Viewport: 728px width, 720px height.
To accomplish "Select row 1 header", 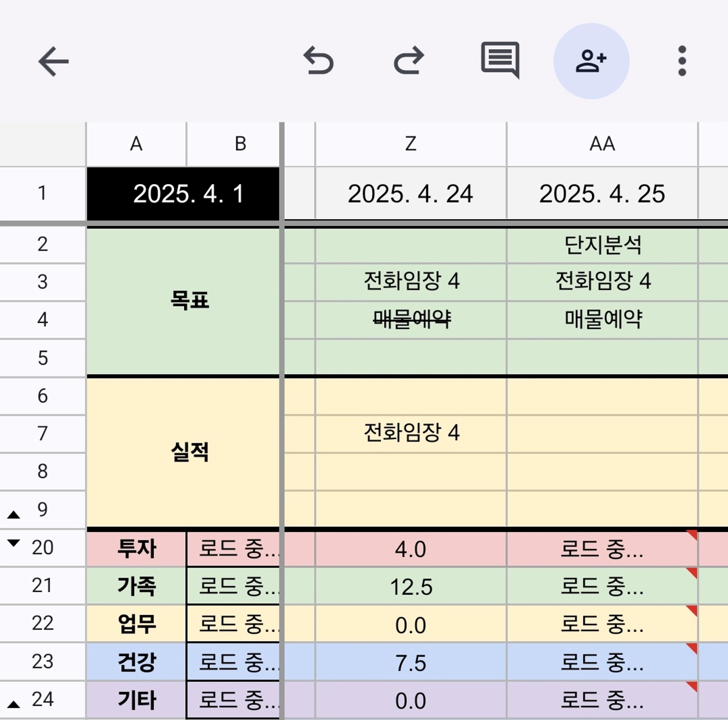I will click(x=42, y=193).
